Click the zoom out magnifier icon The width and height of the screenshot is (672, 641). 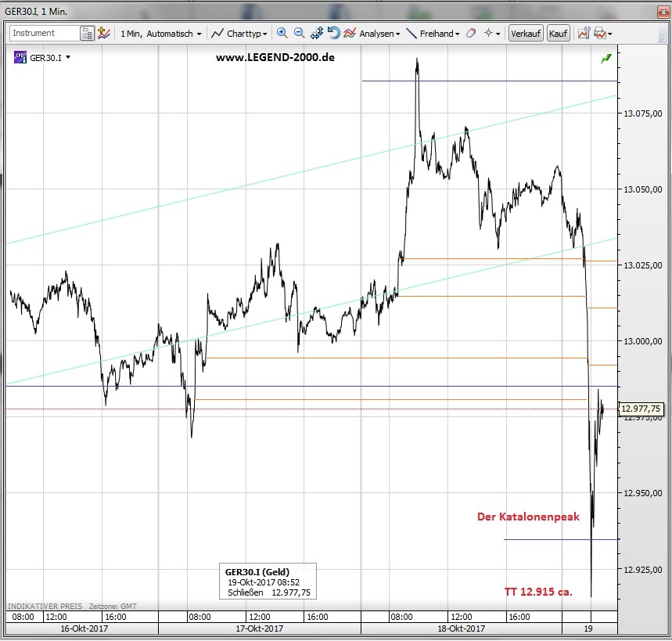[x=300, y=34]
